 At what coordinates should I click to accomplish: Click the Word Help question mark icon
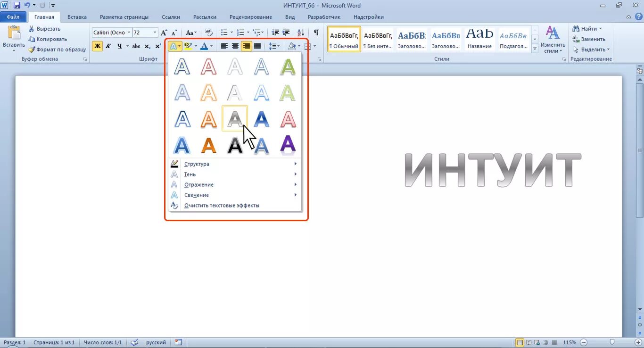click(638, 17)
